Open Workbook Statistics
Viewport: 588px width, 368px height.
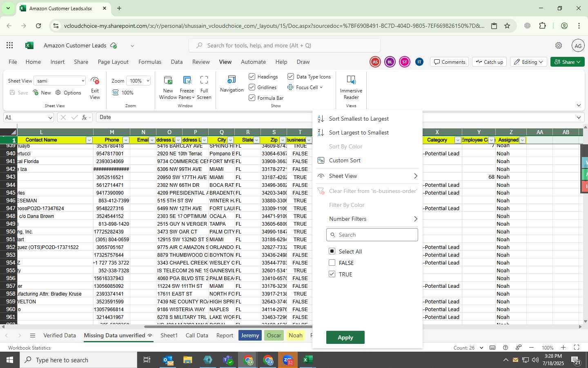click(29, 348)
